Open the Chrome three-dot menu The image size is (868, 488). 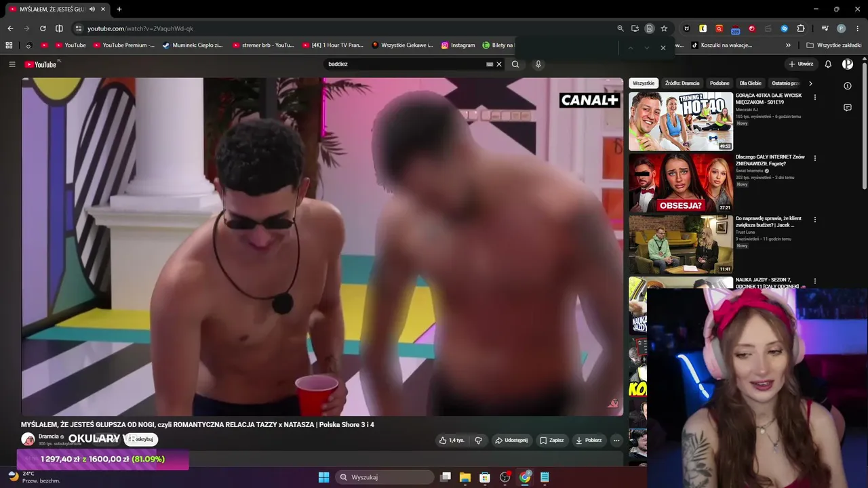857,28
